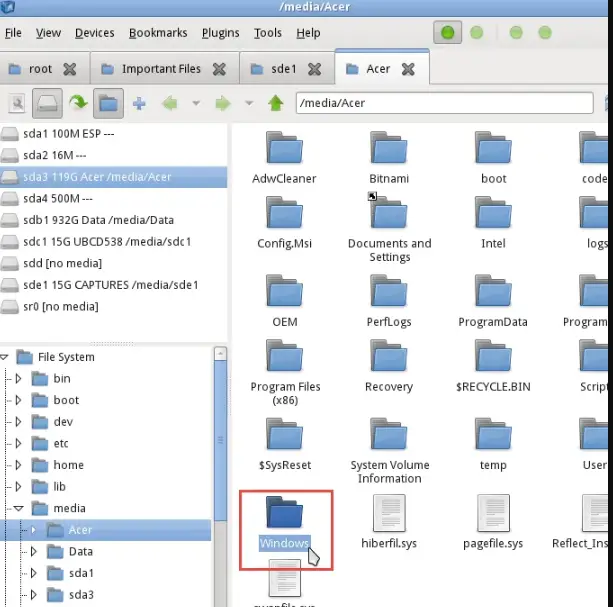The height and width of the screenshot is (607, 613).
Task: Select the hiberfil.sys file icon
Action: point(389,513)
